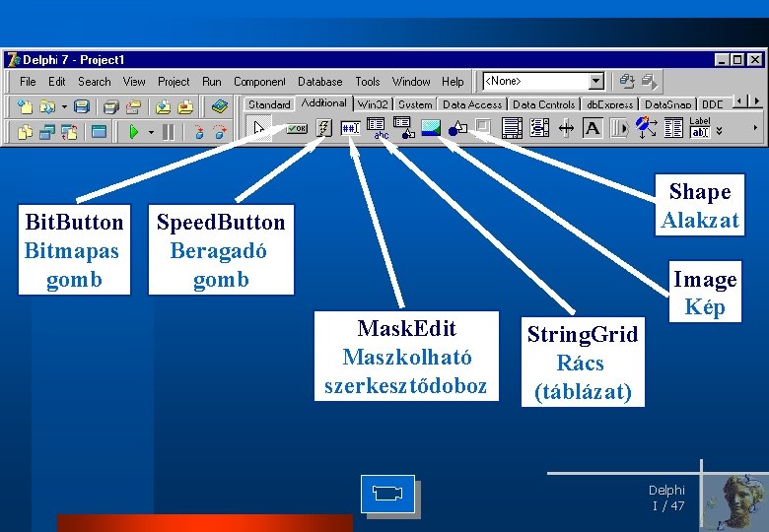Click Add file to project icon
The height and width of the screenshot is (532, 769).
point(163,106)
